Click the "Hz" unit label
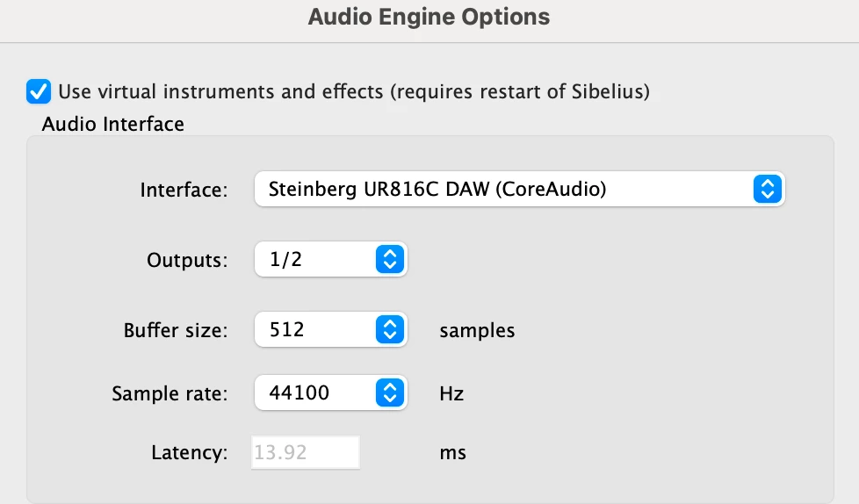859x504 pixels. (451, 393)
